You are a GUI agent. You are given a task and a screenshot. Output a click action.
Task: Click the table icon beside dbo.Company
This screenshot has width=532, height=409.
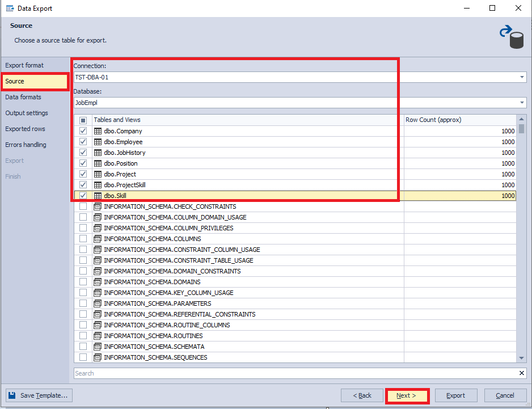pyautogui.click(x=98, y=131)
